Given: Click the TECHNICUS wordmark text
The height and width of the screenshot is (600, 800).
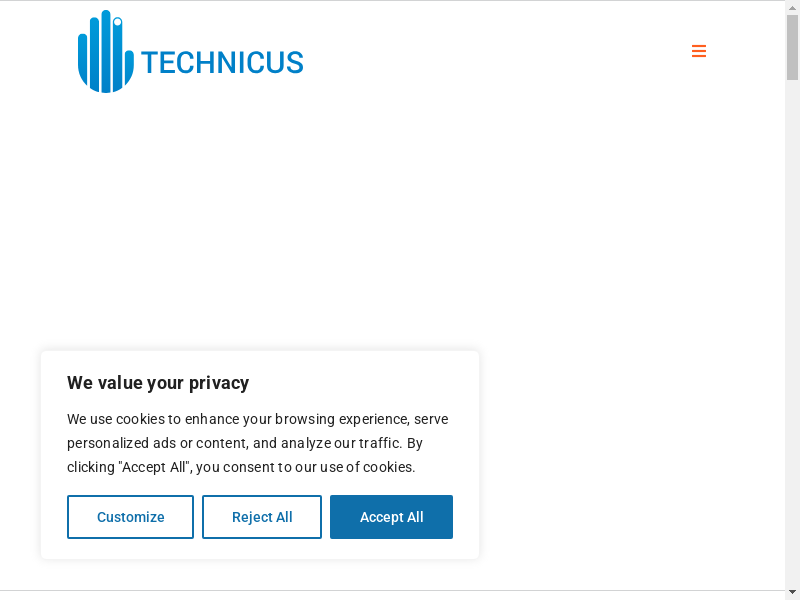Looking at the screenshot, I should coord(222,63).
